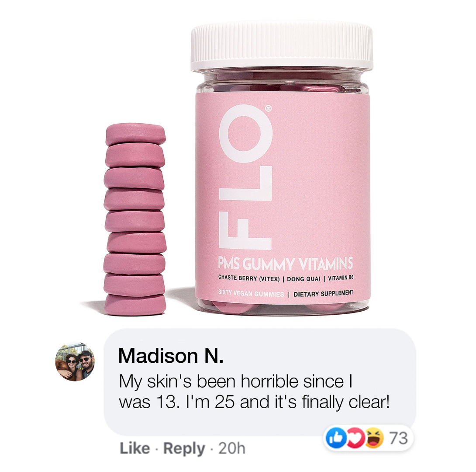The image size is (476, 472).
Task: Click the VITAMIN B6 ingredient text
Action: point(341,278)
